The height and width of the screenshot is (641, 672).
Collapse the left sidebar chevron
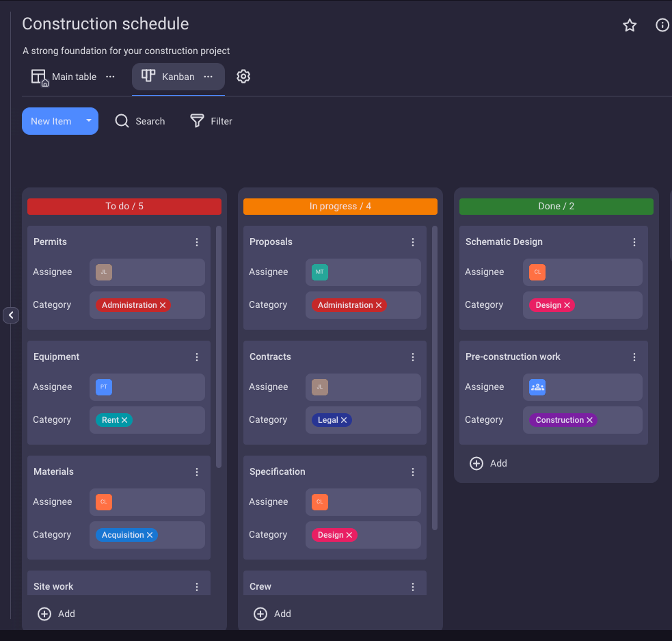[x=11, y=315]
